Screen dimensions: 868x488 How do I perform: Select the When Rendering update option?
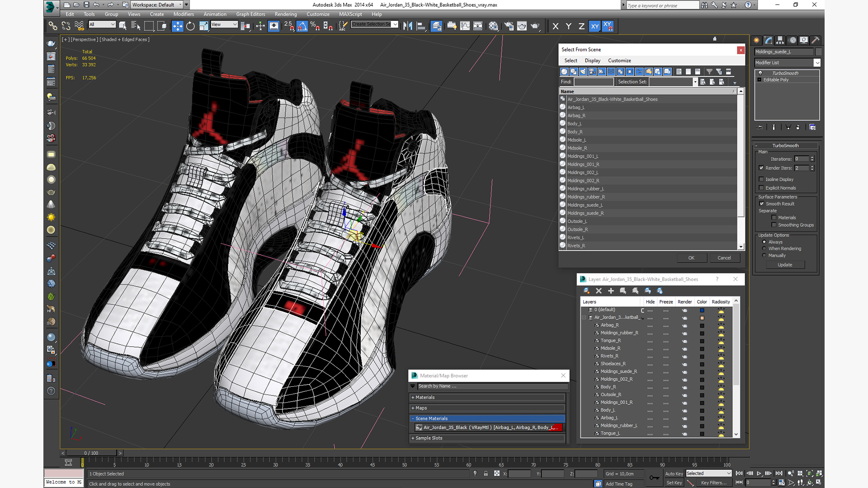pos(764,249)
